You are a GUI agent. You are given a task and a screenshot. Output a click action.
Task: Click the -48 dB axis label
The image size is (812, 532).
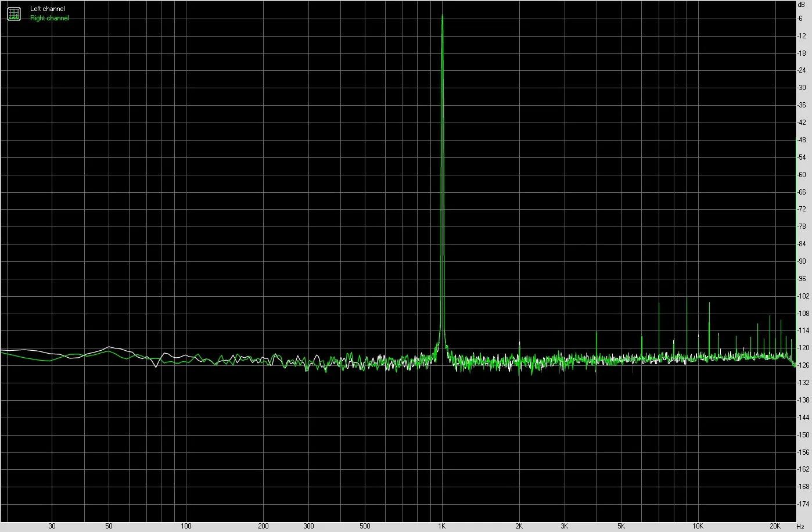point(802,140)
